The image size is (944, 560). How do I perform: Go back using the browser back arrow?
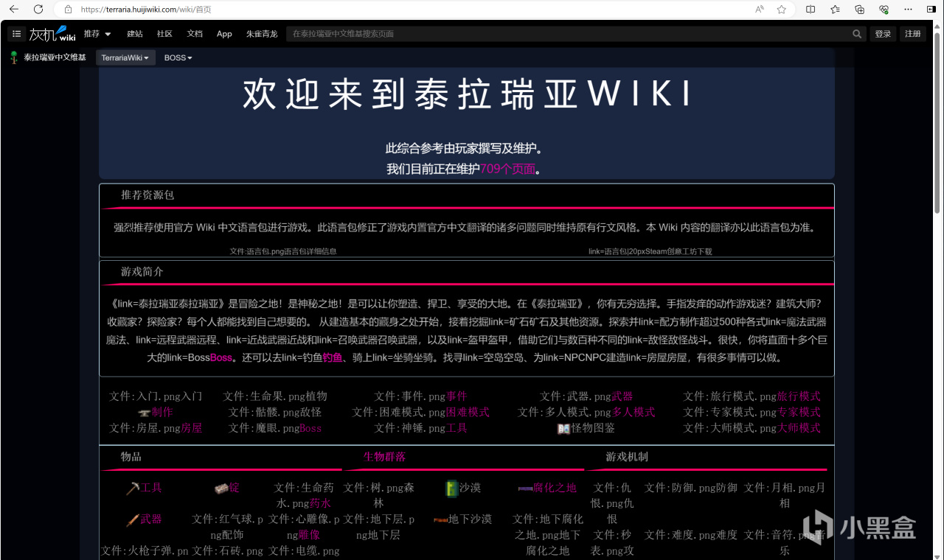click(x=14, y=10)
